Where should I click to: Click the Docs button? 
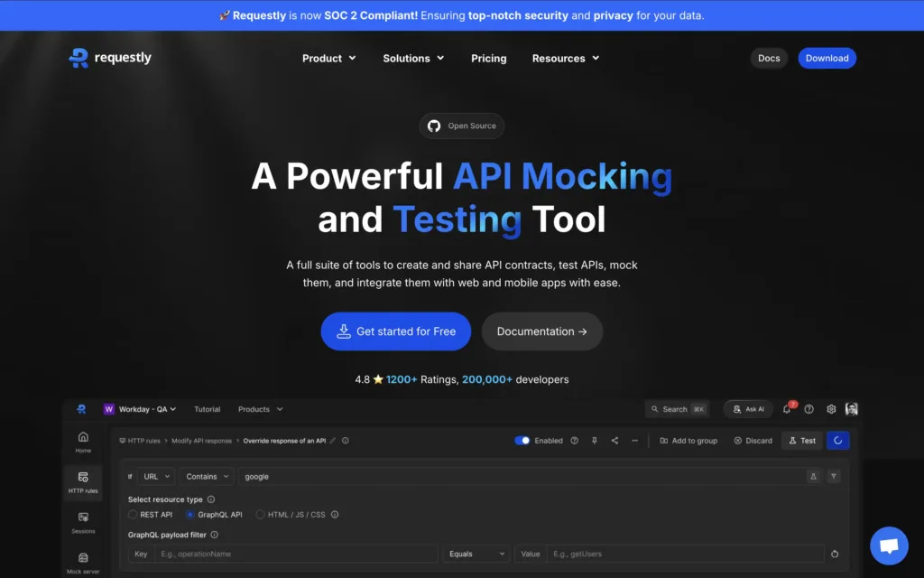pyautogui.click(x=769, y=58)
